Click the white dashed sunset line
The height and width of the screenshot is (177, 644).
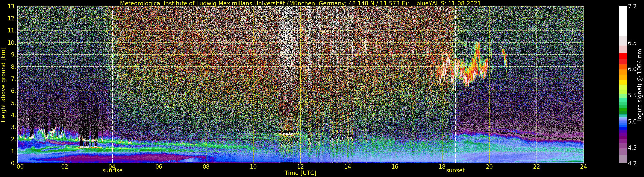tap(455, 85)
